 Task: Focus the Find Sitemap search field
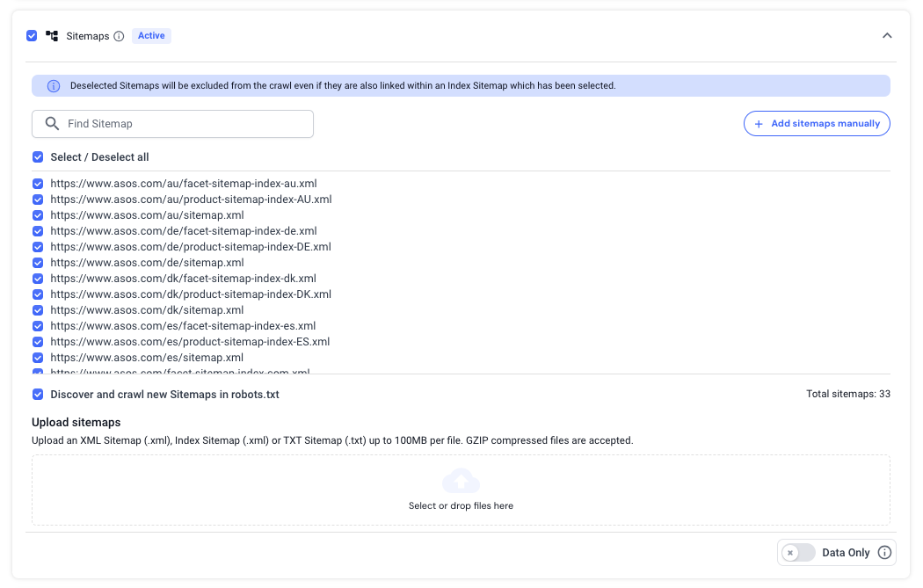[x=172, y=124]
